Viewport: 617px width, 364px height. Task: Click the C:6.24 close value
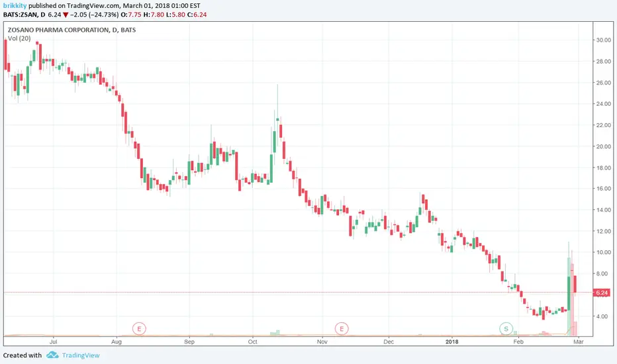point(197,15)
